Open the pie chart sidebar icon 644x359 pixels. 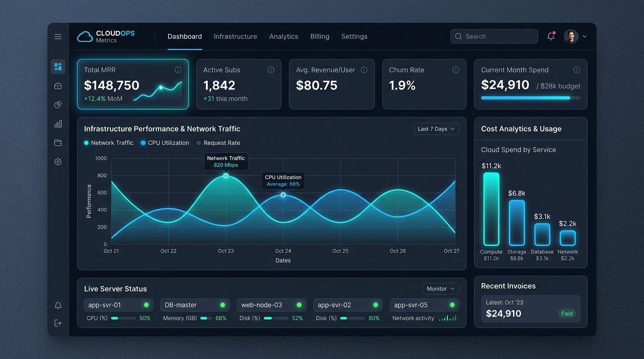pyautogui.click(x=58, y=105)
